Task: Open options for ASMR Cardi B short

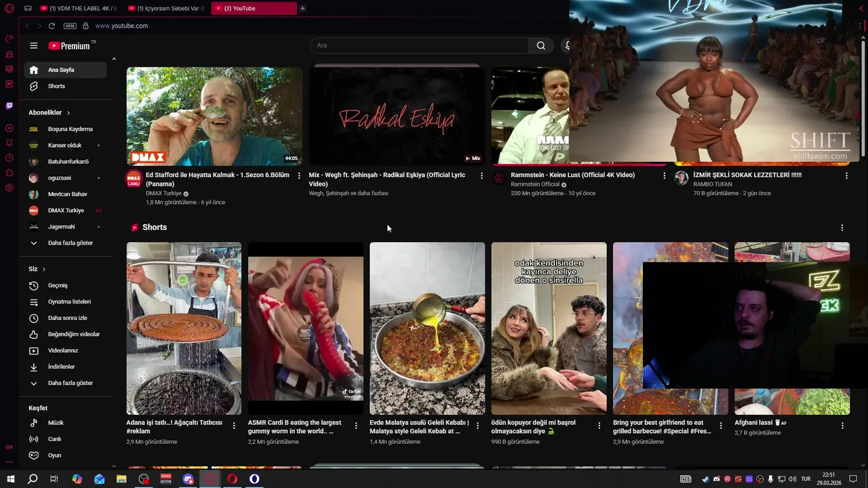Action: click(x=356, y=426)
